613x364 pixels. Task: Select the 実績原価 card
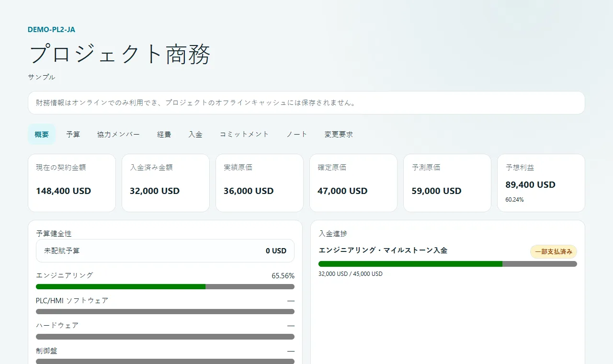(260, 183)
